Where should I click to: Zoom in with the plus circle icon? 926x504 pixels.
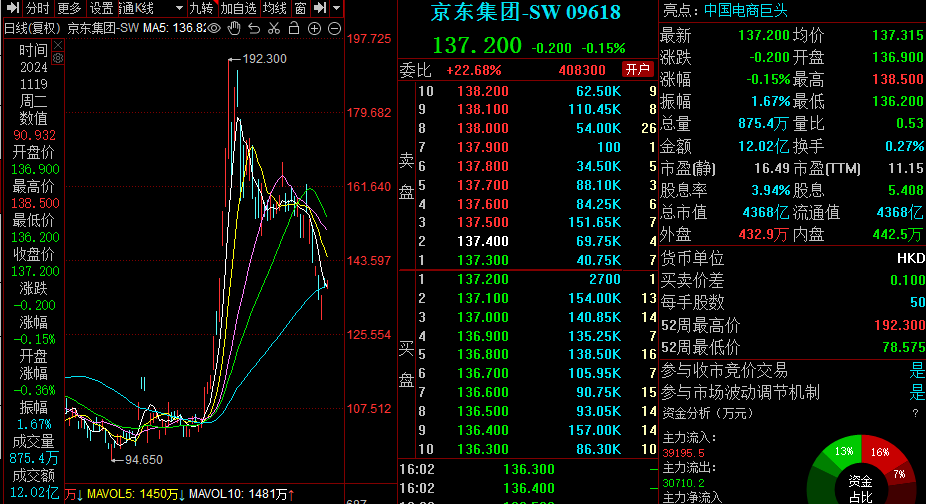pos(314,28)
